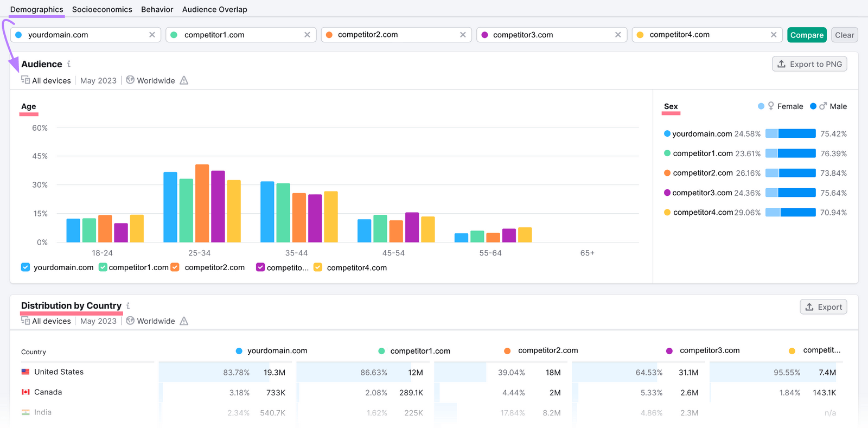Open the May 2023 date selector in Audience

pyautogui.click(x=98, y=81)
